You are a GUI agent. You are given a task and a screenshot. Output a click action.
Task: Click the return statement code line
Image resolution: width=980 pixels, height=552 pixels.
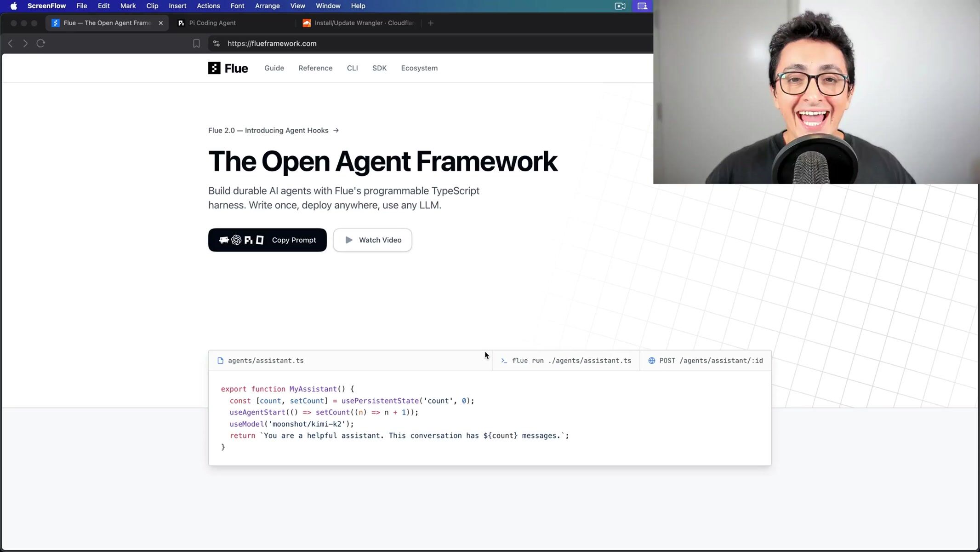[x=399, y=436]
